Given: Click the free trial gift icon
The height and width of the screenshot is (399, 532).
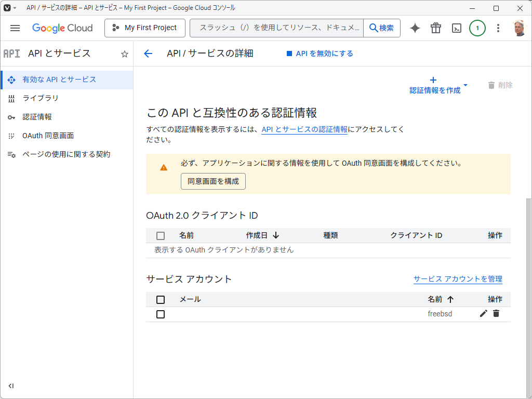Looking at the screenshot, I should click(435, 28).
